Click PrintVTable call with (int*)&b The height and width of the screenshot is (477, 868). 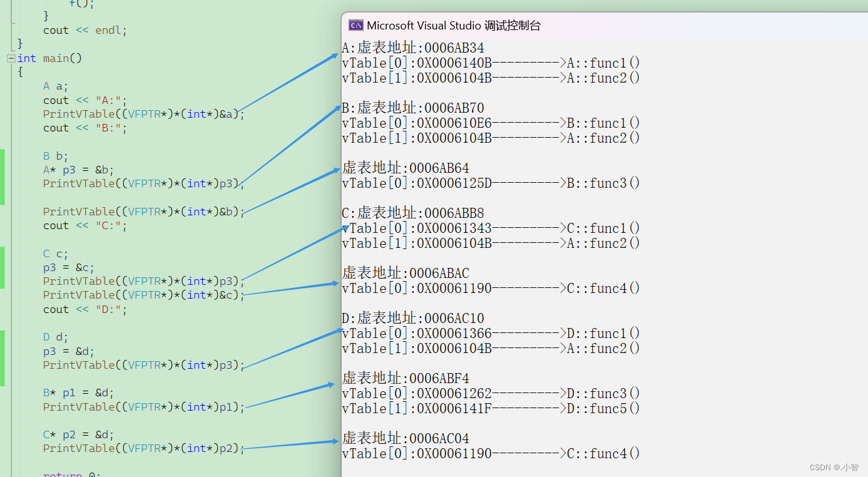coord(144,212)
